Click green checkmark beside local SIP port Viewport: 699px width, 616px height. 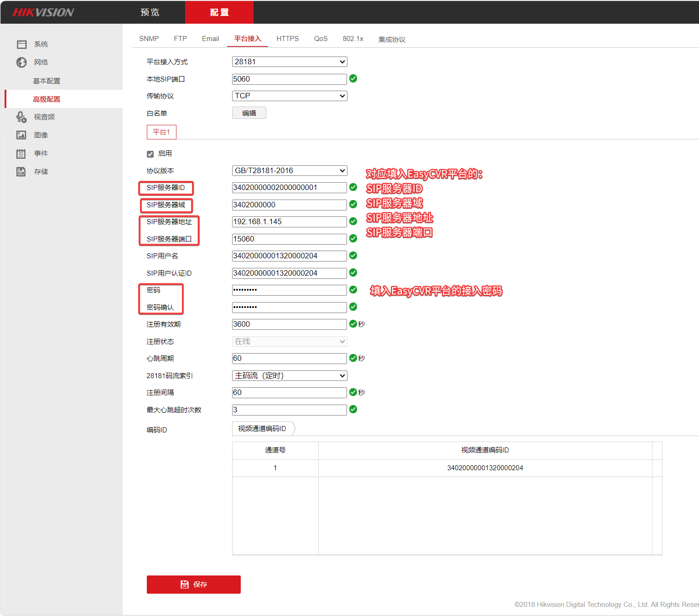click(x=353, y=79)
